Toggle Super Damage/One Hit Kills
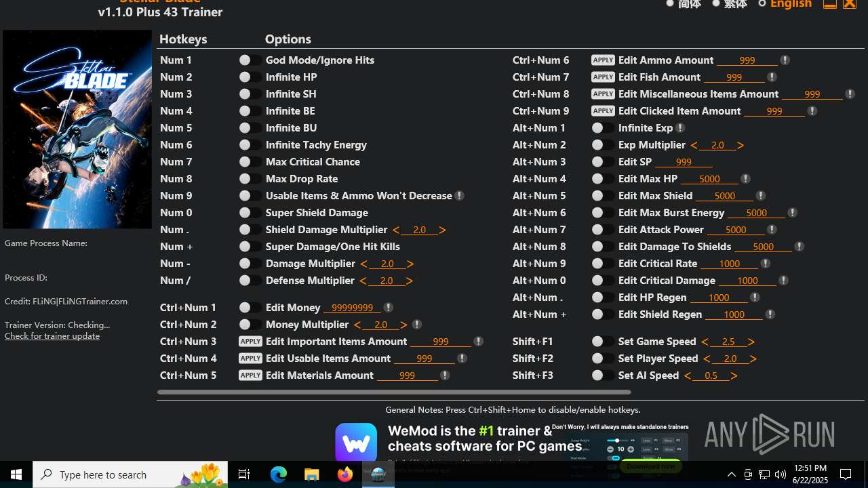Image resolution: width=868 pixels, height=488 pixels. tap(250, 247)
